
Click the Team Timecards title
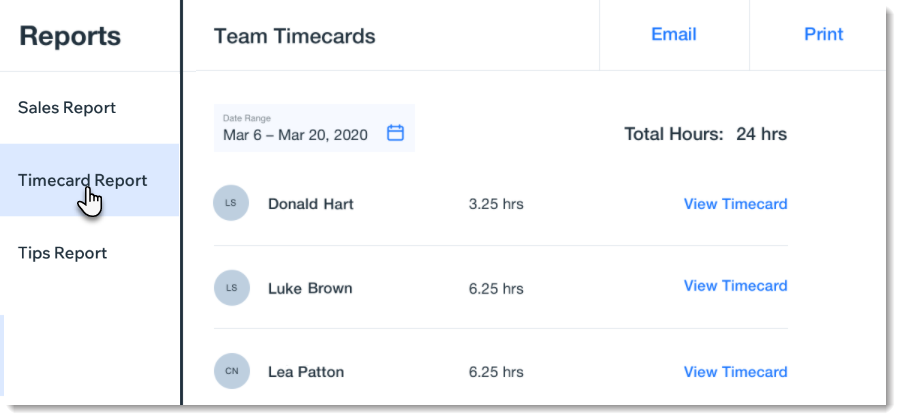[x=295, y=36]
